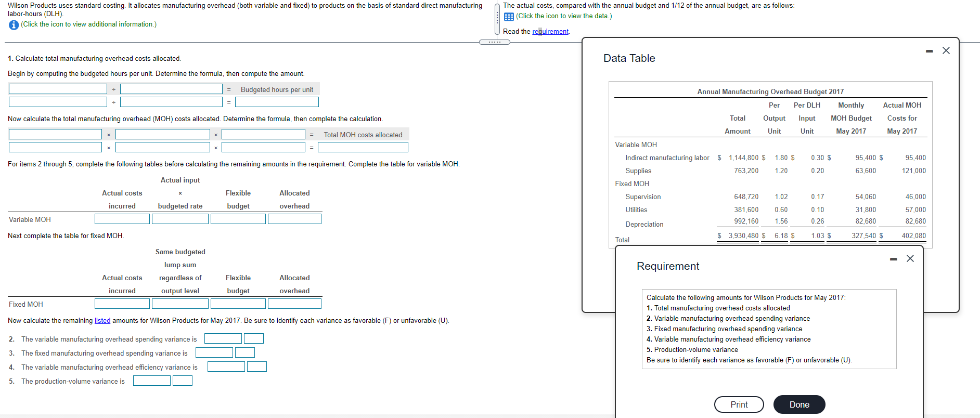
Task: Select variable MOH efficiency variance F/U box
Action: (257, 367)
